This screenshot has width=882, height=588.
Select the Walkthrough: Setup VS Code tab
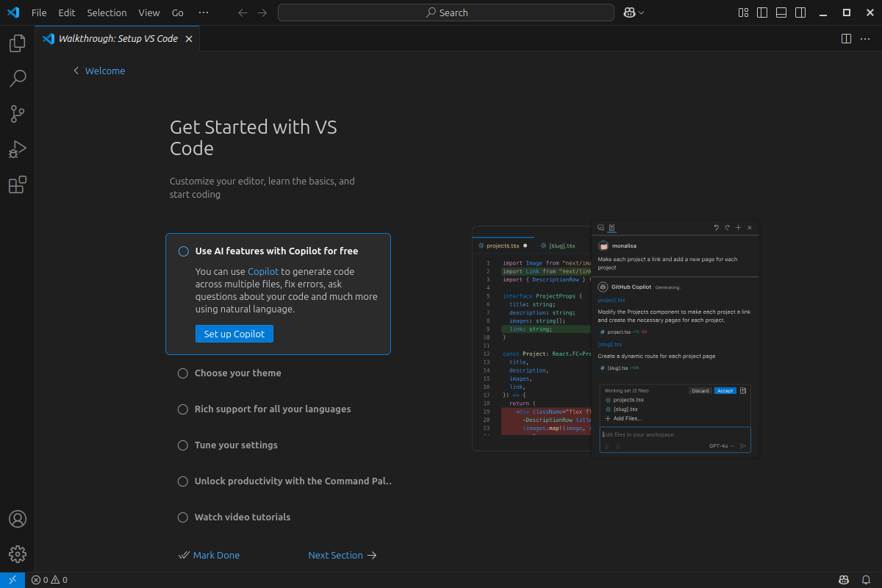pos(118,38)
